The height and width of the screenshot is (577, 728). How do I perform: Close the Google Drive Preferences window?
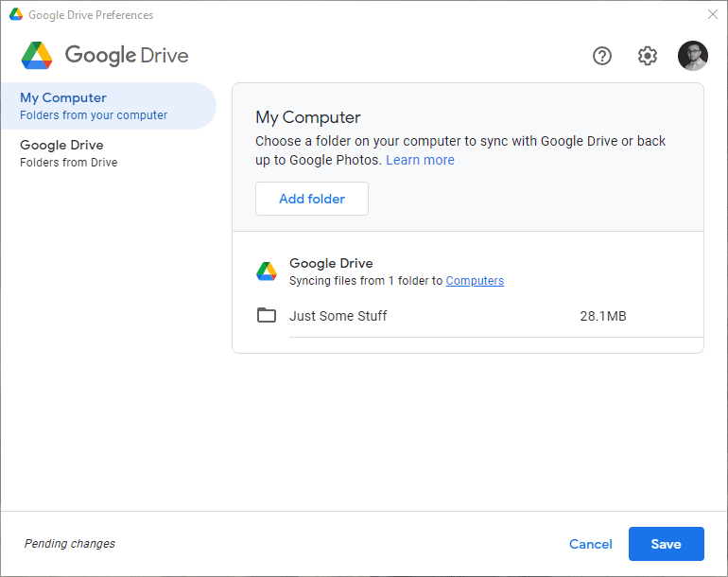(713, 14)
